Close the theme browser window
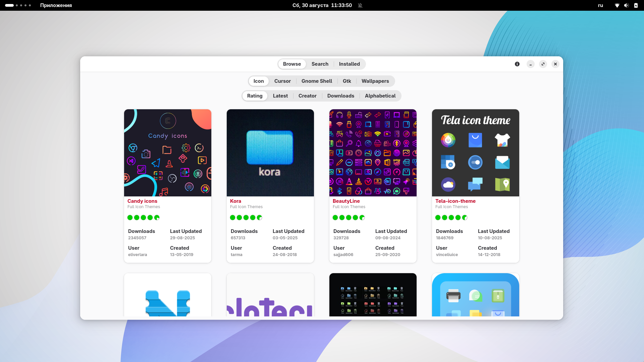The image size is (644, 362). point(555,64)
